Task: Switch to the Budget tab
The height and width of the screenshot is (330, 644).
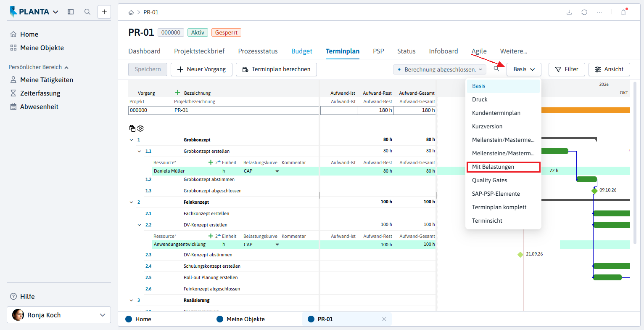Action: click(x=302, y=51)
